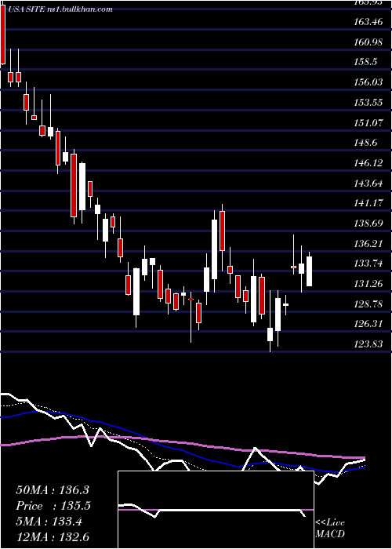Select the 151.07 price axis label

pyautogui.click(x=368, y=122)
